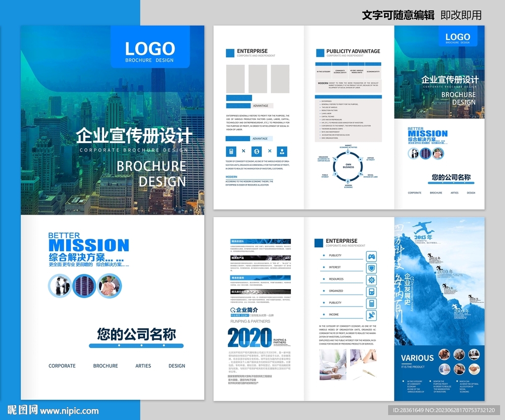Image resolution: width=505 pixels, height=420 pixels.
Task: Click the gear icon in the RESOURCES row
Action: [x=371, y=280]
